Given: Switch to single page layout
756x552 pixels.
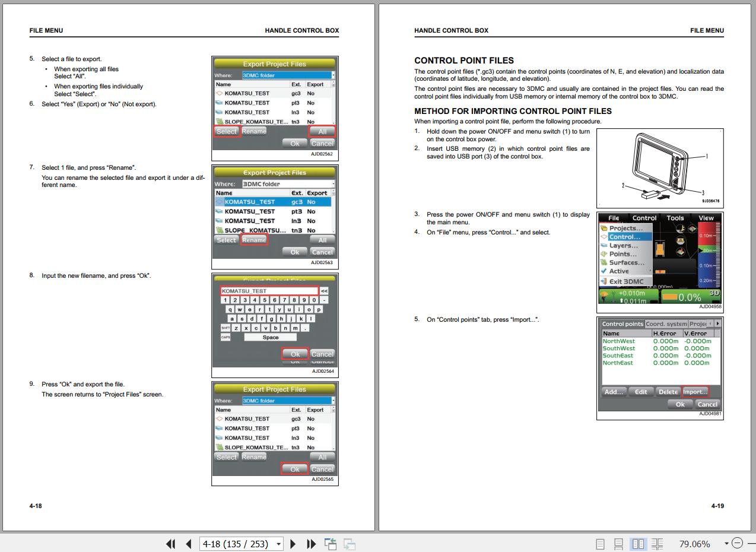Looking at the screenshot, I should coord(600,544).
